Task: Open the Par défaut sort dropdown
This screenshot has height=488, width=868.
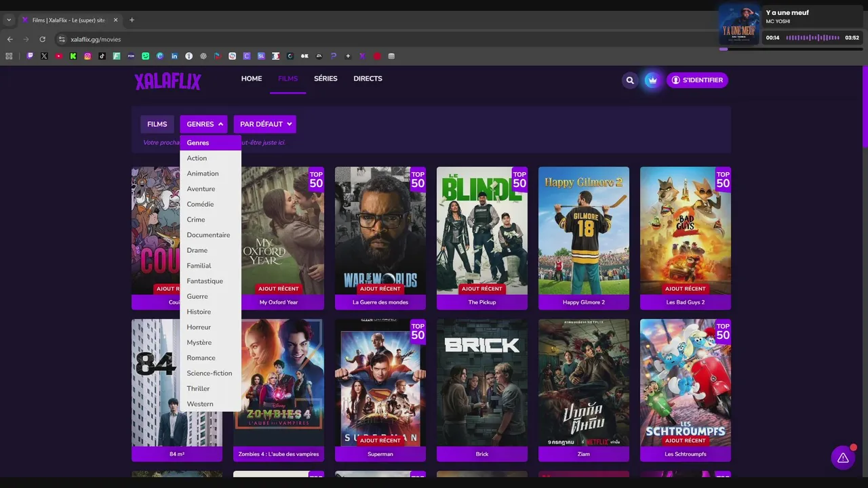Action: click(x=264, y=124)
